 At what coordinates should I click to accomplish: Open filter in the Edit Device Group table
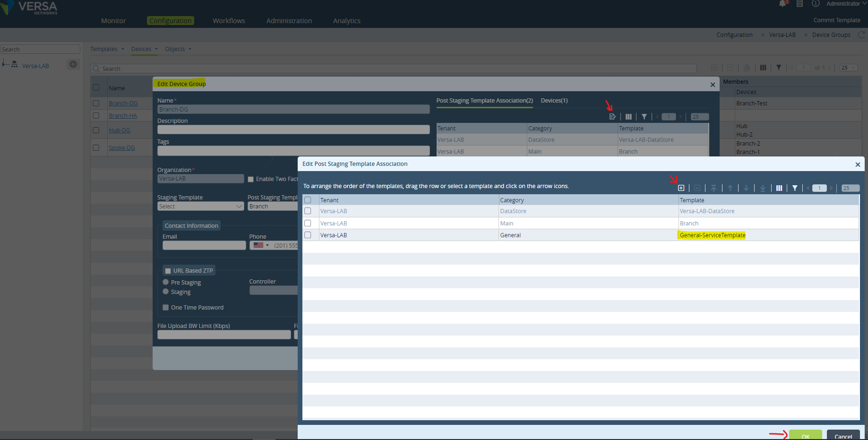[644, 117]
